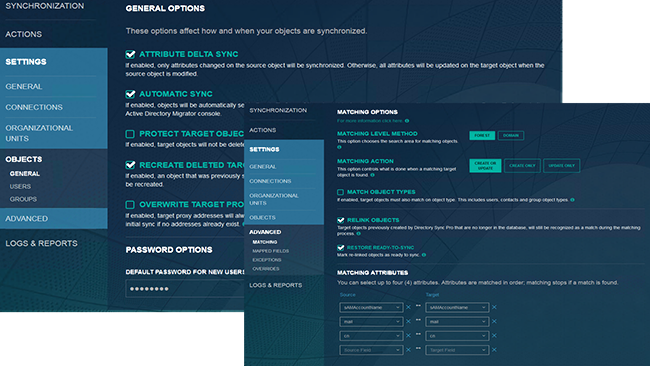
Task: Clear the target sAMAccountName attribute with its X icon
Action: [494, 307]
